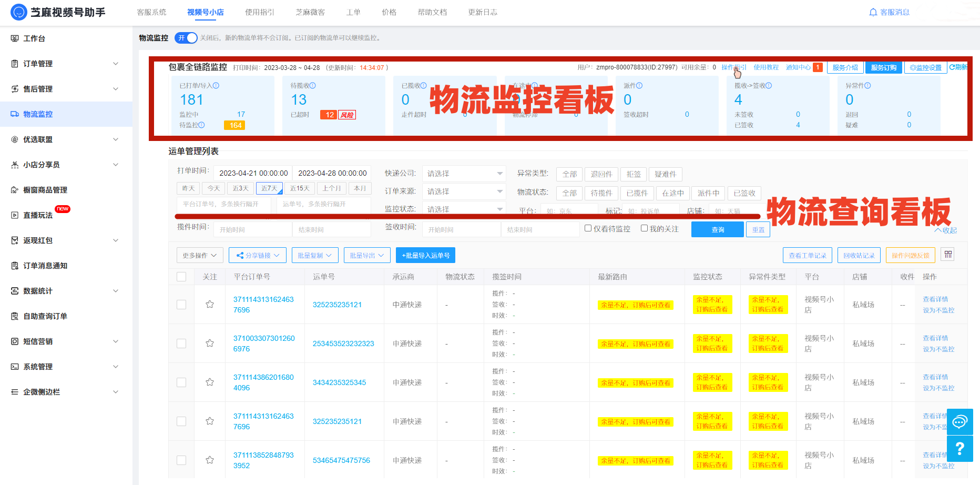Viewport: 980px width, 485px height.
Task: Click the 物流监控 truck icon
Action: [15, 114]
